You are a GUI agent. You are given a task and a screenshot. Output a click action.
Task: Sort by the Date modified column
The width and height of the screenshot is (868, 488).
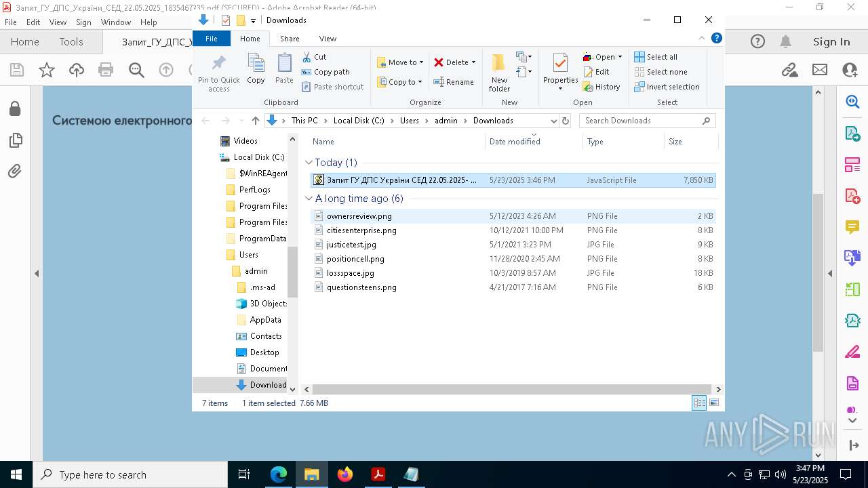coord(534,141)
